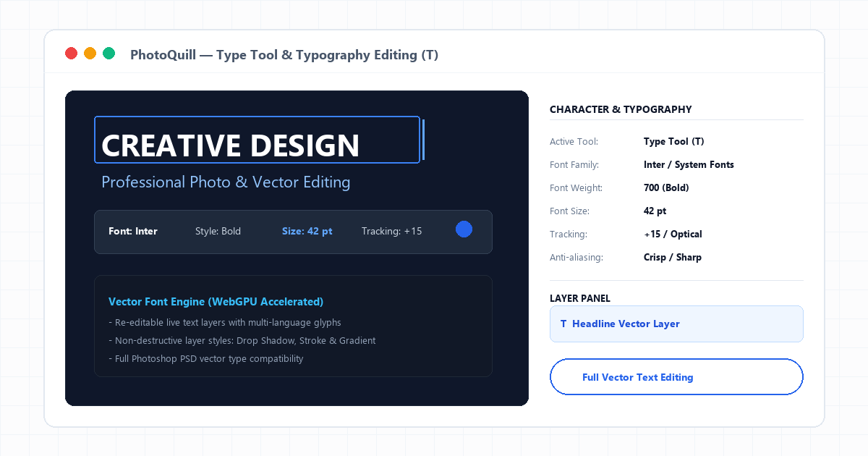Click the Non-destructive layer styles line
The image size is (868, 456).
point(242,340)
